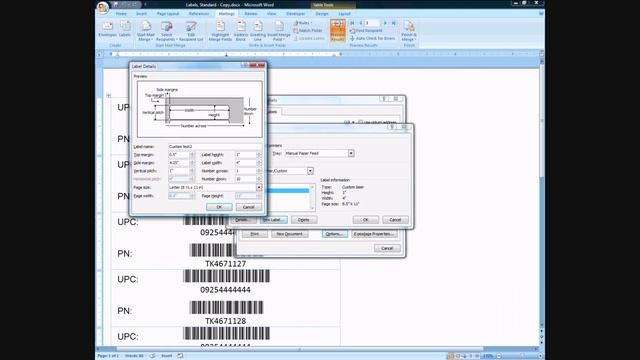The width and height of the screenshot is (640, 360).
Task: Click the document's horizontal scrollbar
Action: click(300, 349)
